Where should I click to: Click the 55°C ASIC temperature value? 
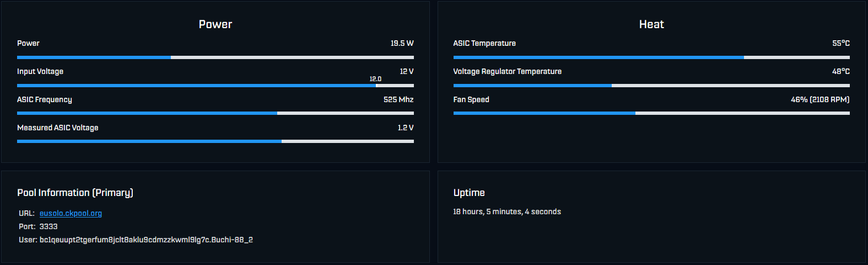tap(841, 43)
